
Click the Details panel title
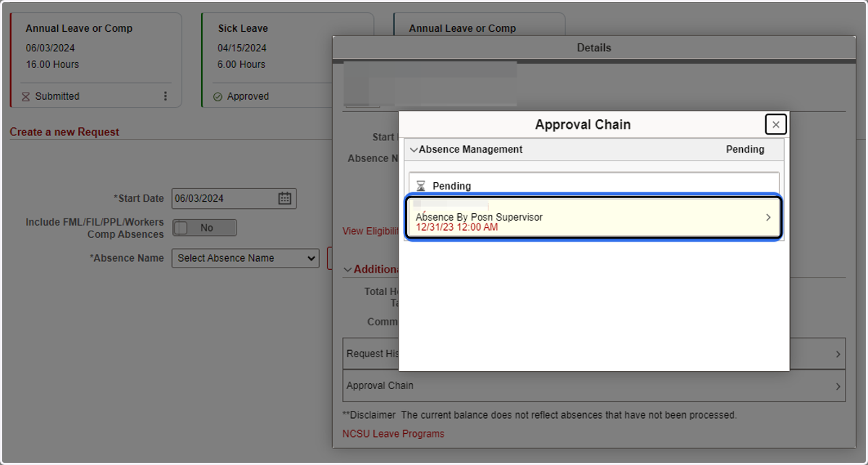(594, 48)
